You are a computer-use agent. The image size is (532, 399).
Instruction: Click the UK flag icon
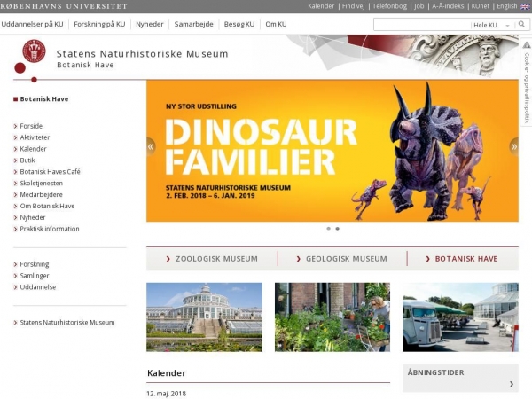525,6
